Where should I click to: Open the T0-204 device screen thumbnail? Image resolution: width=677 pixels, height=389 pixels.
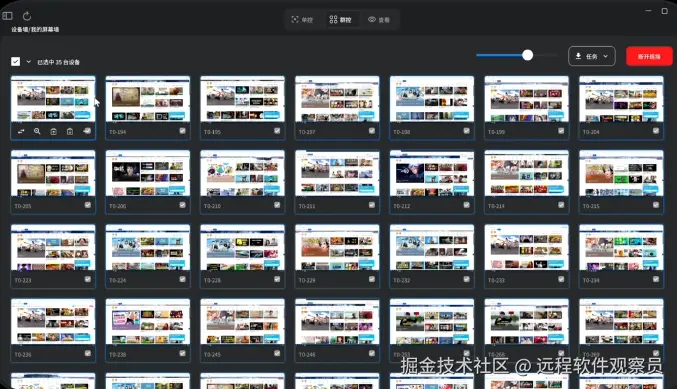pos(621,99)
